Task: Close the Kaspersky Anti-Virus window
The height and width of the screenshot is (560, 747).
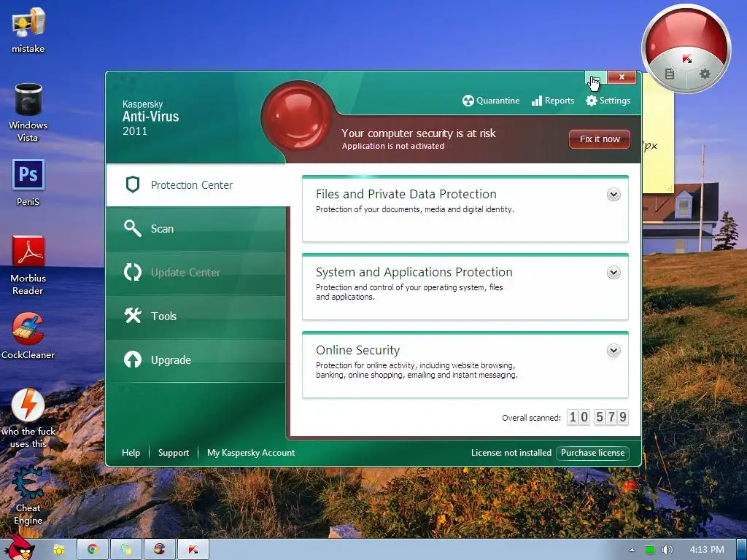Action: [x=622, y=77]
